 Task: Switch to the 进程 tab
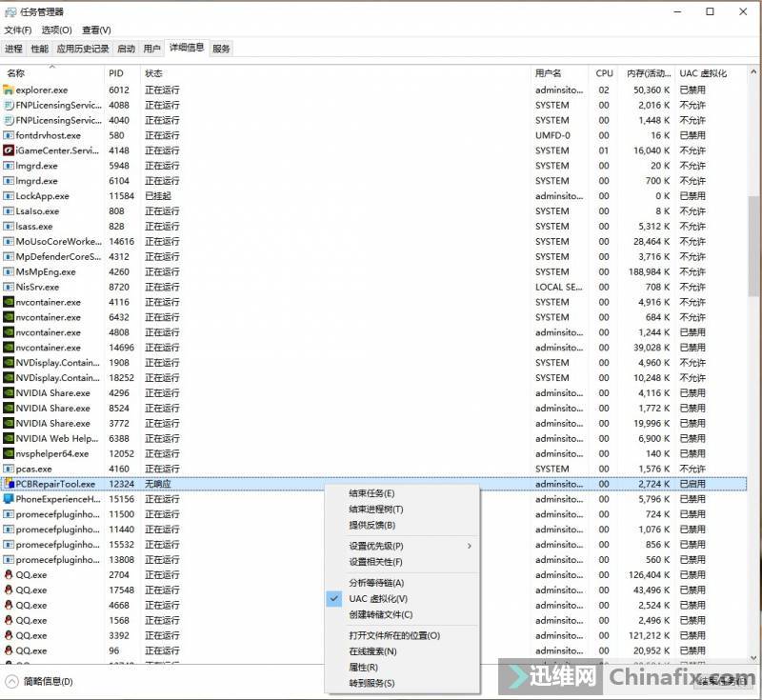point(13,49)
